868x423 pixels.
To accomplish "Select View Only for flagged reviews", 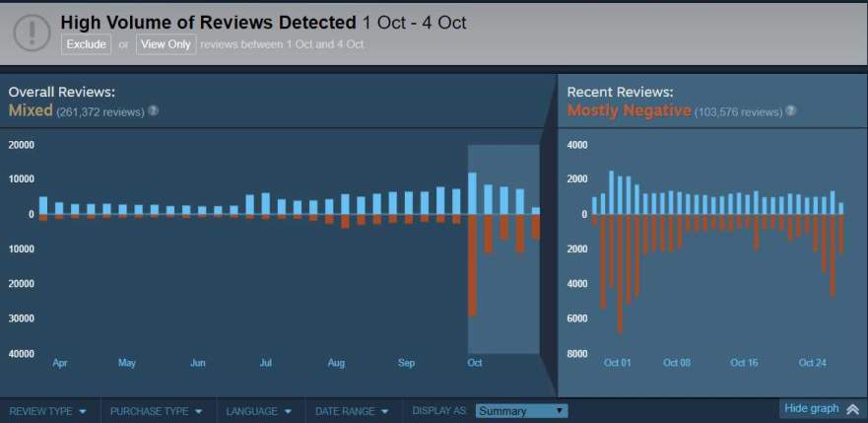I will [166, 44].
